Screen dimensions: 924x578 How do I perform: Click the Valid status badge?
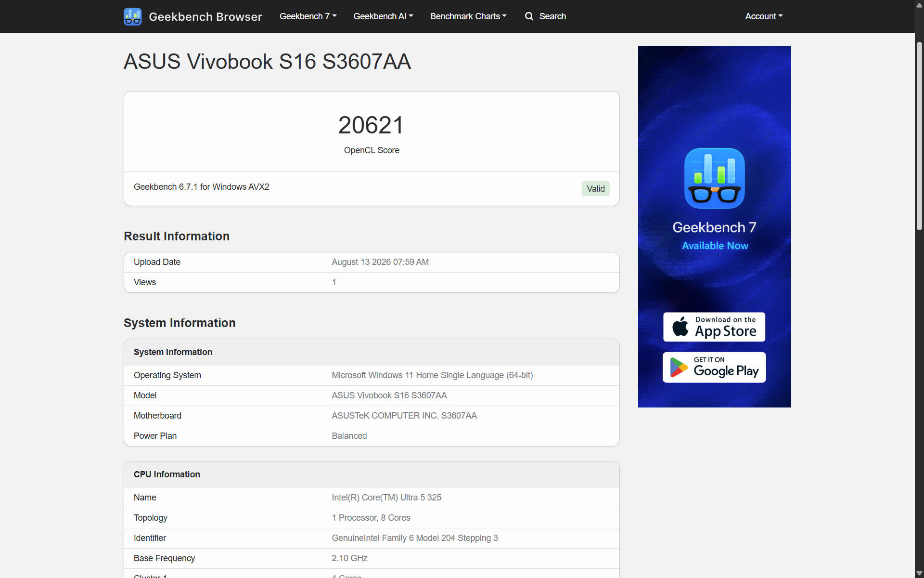pos(595,189)
